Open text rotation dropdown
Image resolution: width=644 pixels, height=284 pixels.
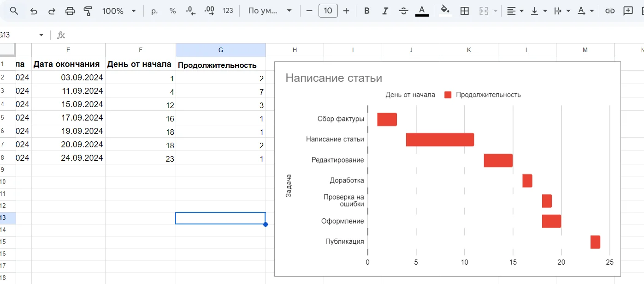pos(585,11)
